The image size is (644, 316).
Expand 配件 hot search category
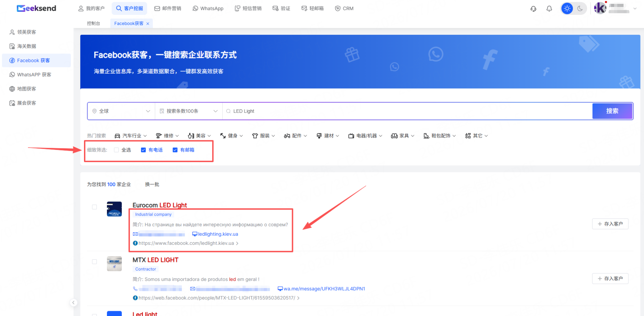(x=295, y=136)
